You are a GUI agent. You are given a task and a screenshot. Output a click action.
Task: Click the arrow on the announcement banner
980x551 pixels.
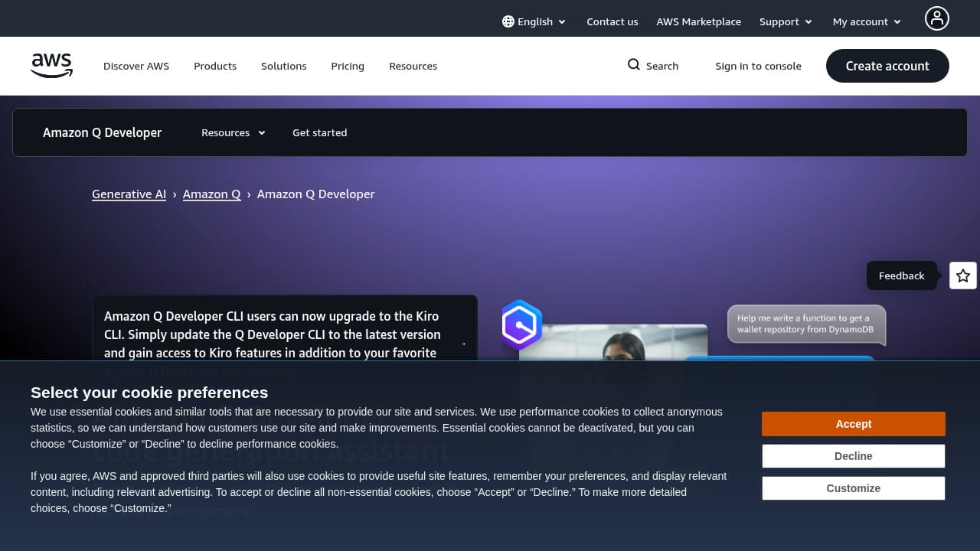(x=464, y=344)
